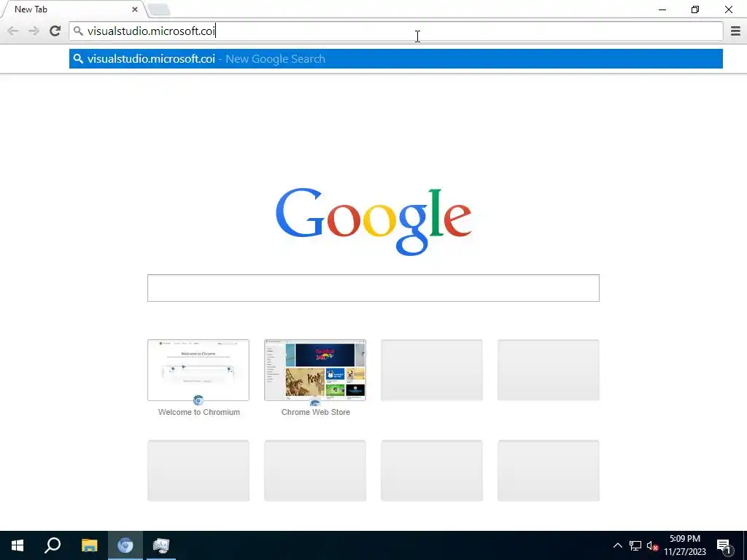Image resolution: width=747 pixels, height=560 pixels.
Task: Click the Google logo
Action: [x=373, y=222]
